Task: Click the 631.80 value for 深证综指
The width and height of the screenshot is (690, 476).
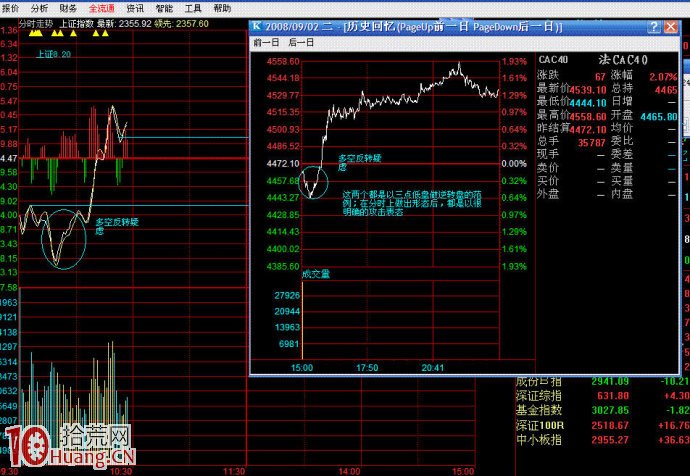Action: 613,396
